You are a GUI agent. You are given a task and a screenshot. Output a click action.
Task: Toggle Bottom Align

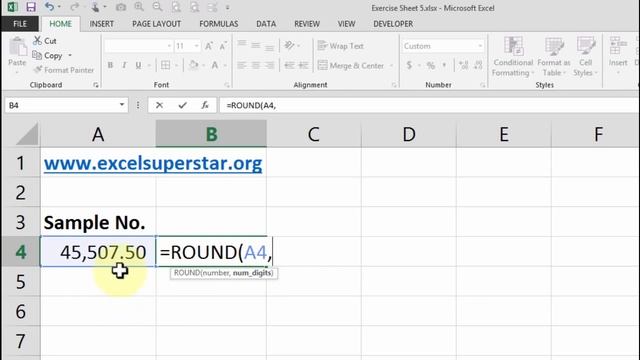pyautogui.click(x=269, y=47)
